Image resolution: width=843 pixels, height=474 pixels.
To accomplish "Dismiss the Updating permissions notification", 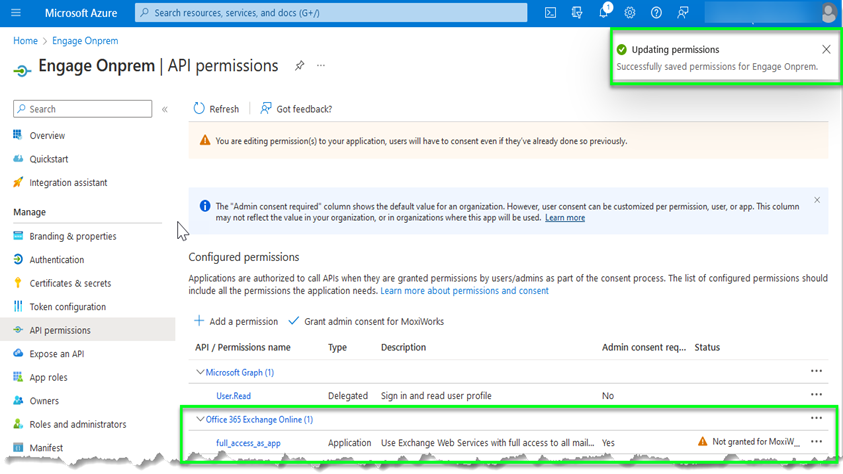I will 826,49.
